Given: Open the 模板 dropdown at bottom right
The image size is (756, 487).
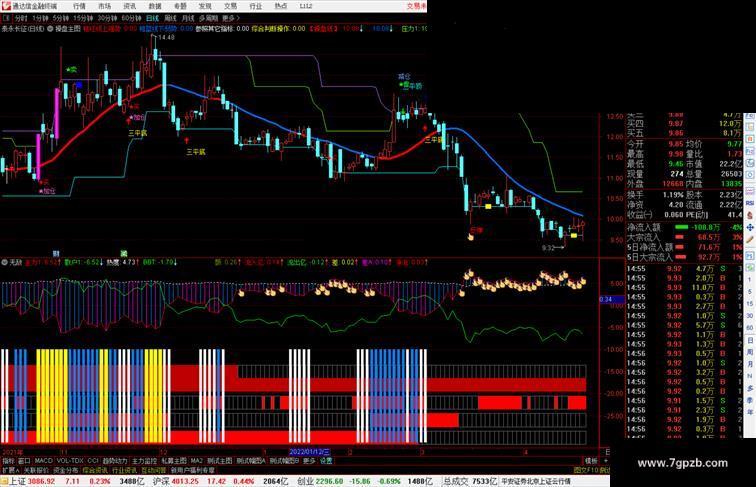Looking at the screenshot, I should 591,461.
